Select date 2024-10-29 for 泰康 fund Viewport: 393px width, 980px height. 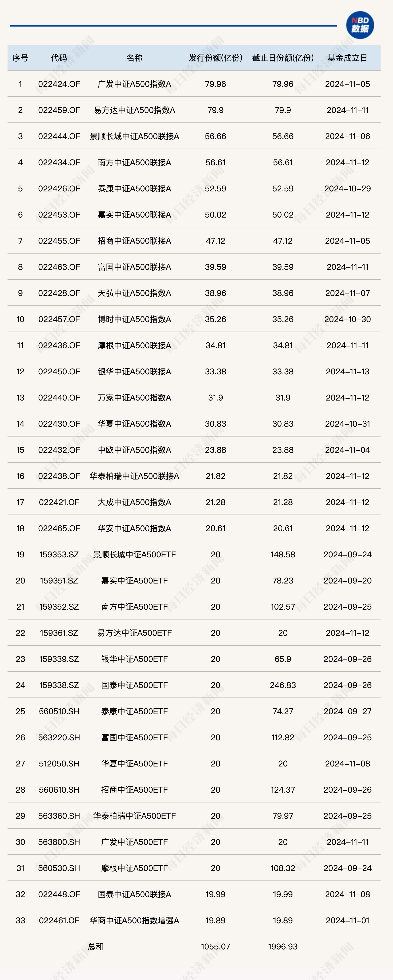click(x=347, y=189)
